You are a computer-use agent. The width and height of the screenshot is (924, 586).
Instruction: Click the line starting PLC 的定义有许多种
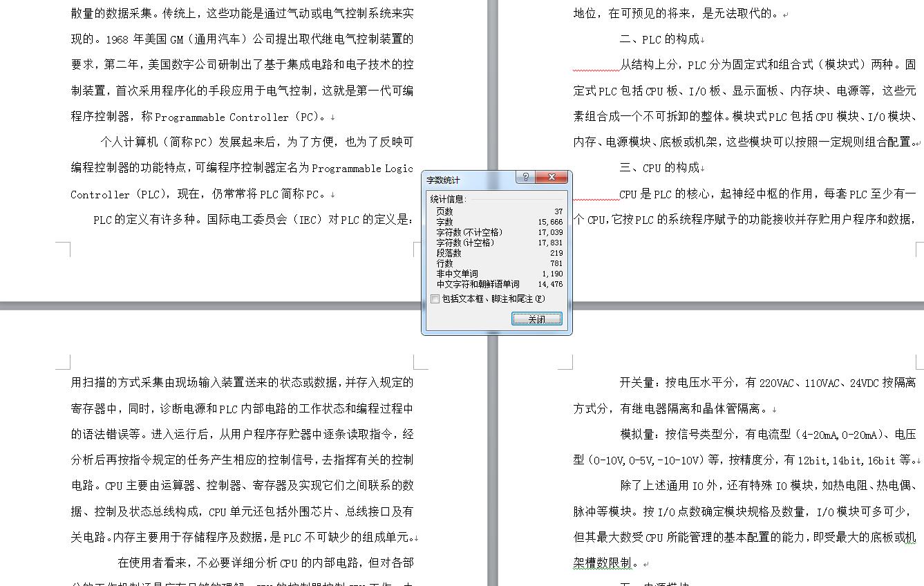(x=254, y=220)
